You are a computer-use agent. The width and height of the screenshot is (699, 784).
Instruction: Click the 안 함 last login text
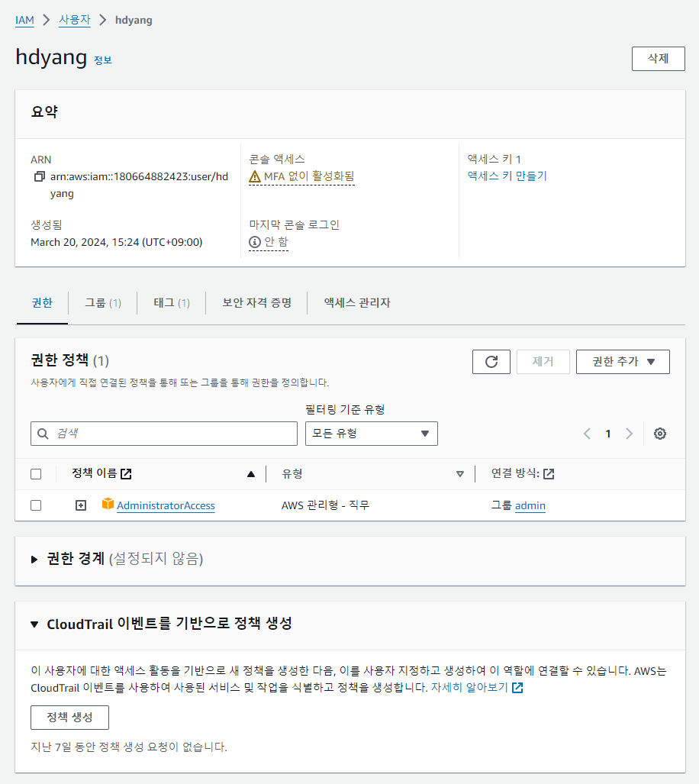click(x=276, y=242)
